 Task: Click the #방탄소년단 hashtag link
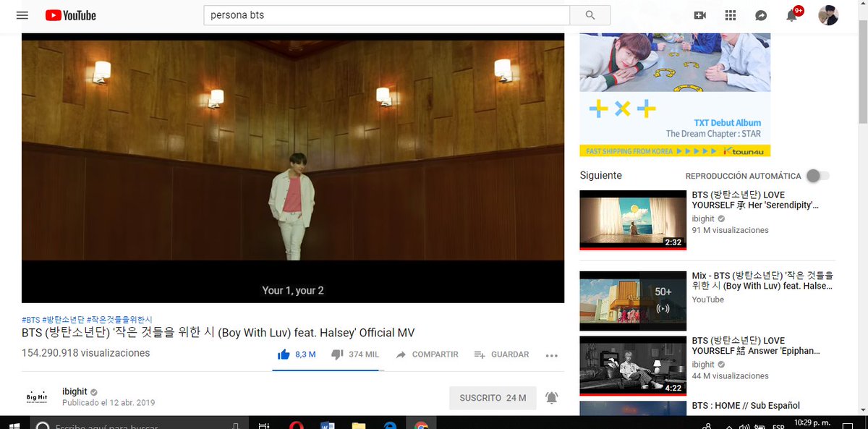coord(63,319)
